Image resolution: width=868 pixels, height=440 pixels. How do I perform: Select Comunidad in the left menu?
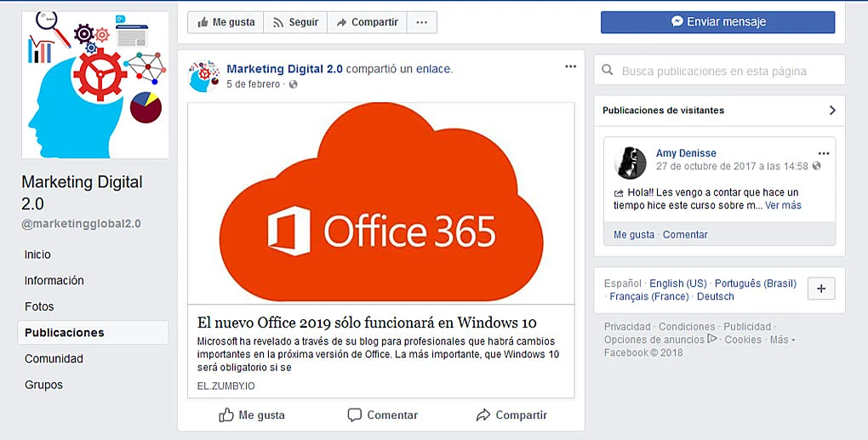click(54, 358)
